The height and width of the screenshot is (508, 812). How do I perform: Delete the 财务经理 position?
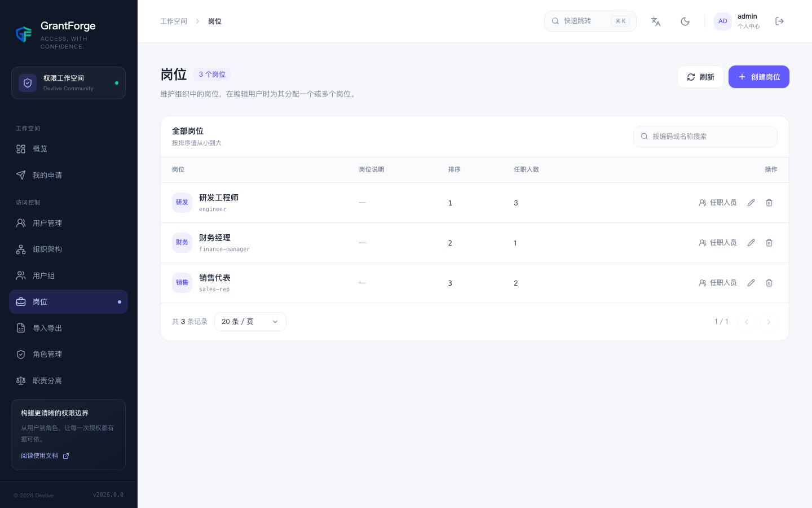[x=769, y=243]
